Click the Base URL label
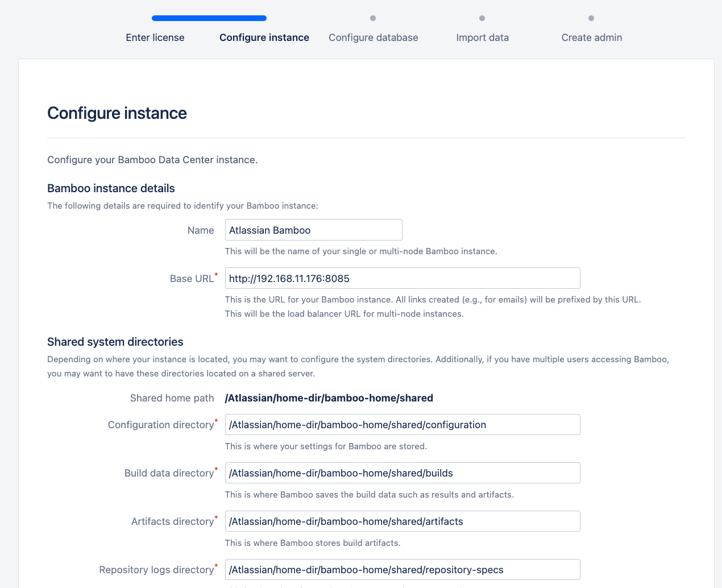The image size is (722, 588). pyautogui.click(x=192, y=279)
